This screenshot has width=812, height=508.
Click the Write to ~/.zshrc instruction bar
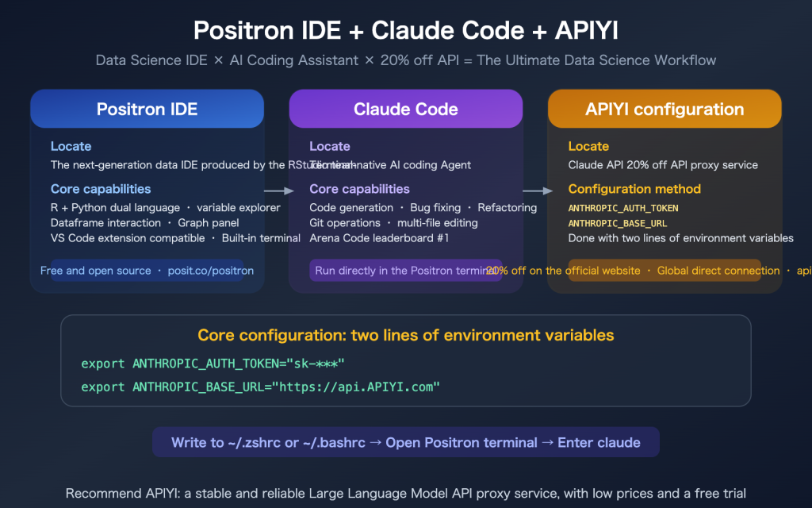coord(405,442)
